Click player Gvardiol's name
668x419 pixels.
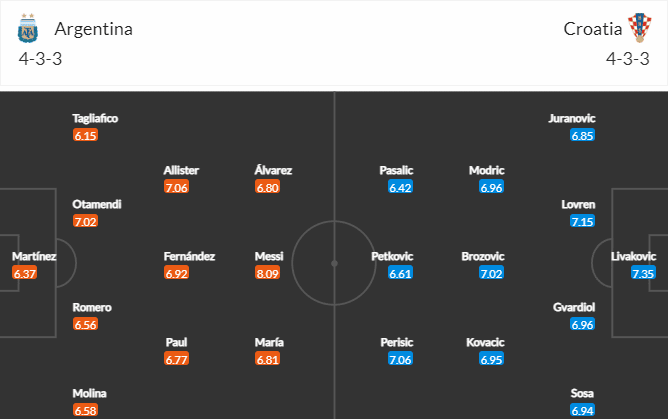pyautogui.click(x=574, y=307)
